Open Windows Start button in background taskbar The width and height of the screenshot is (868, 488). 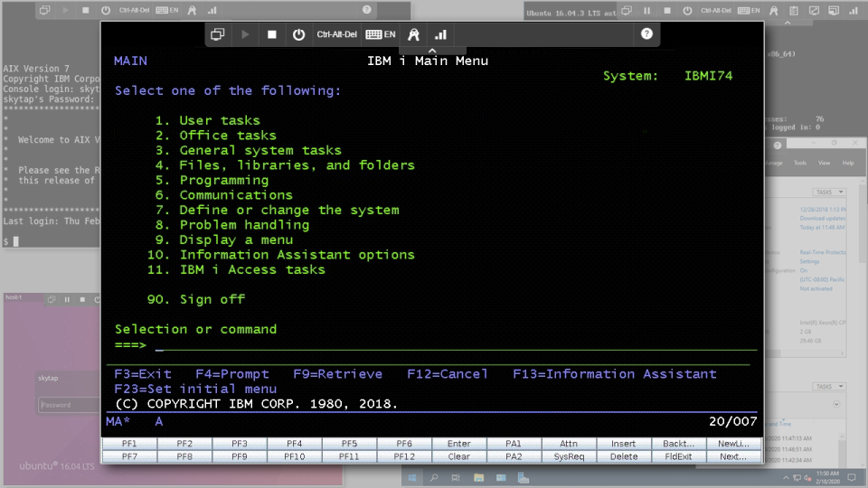click(x=412, y=477)
